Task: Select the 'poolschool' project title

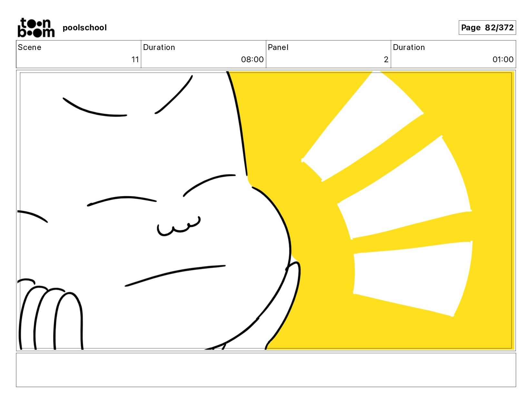Action: (84, 28)
